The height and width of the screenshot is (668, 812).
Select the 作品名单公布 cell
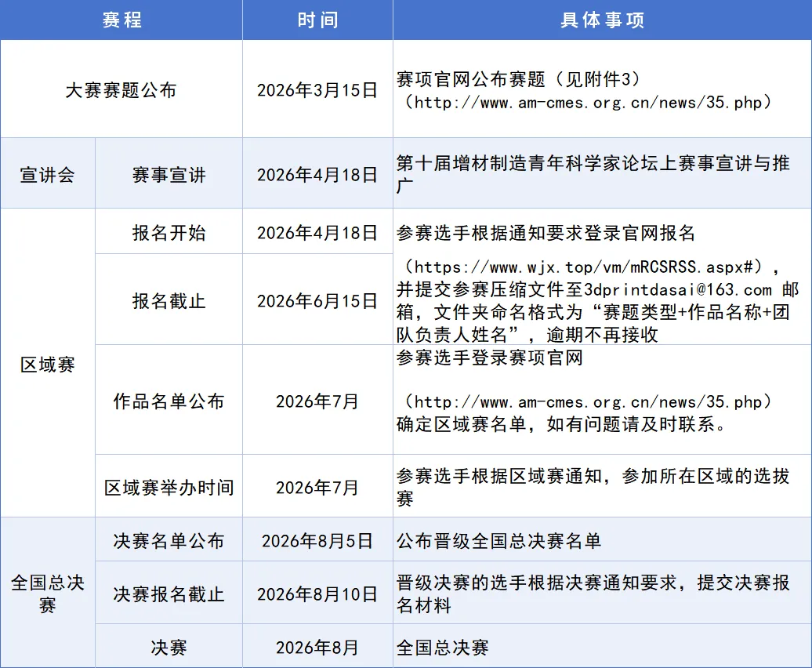point(169,401)
